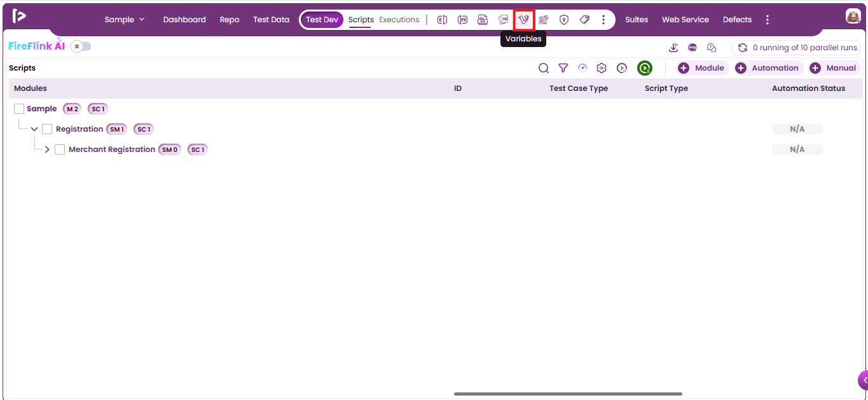Click the manual run circular play icon
868x400 pixels.
[622, 68]
